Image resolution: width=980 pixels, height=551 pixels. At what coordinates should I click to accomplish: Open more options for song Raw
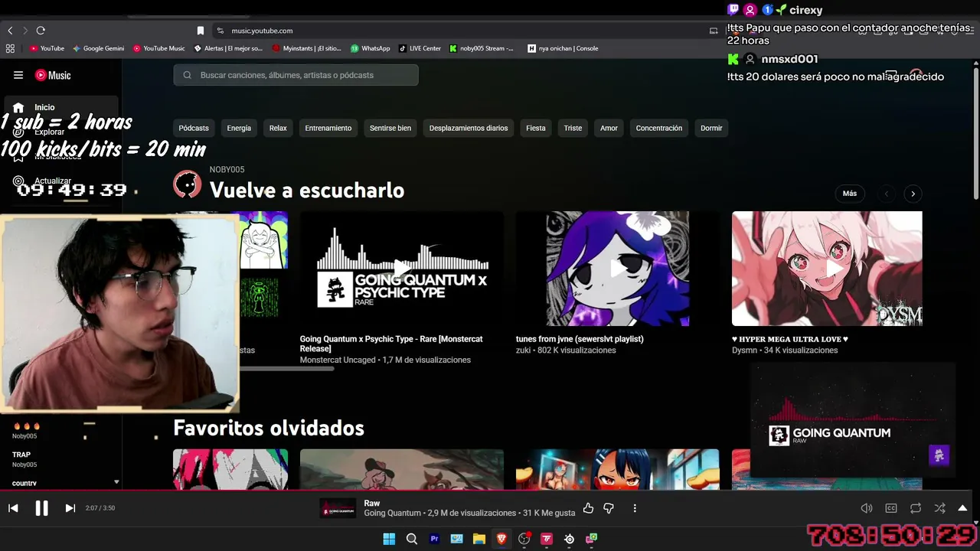pyautogui.click(x=635, y=508)
